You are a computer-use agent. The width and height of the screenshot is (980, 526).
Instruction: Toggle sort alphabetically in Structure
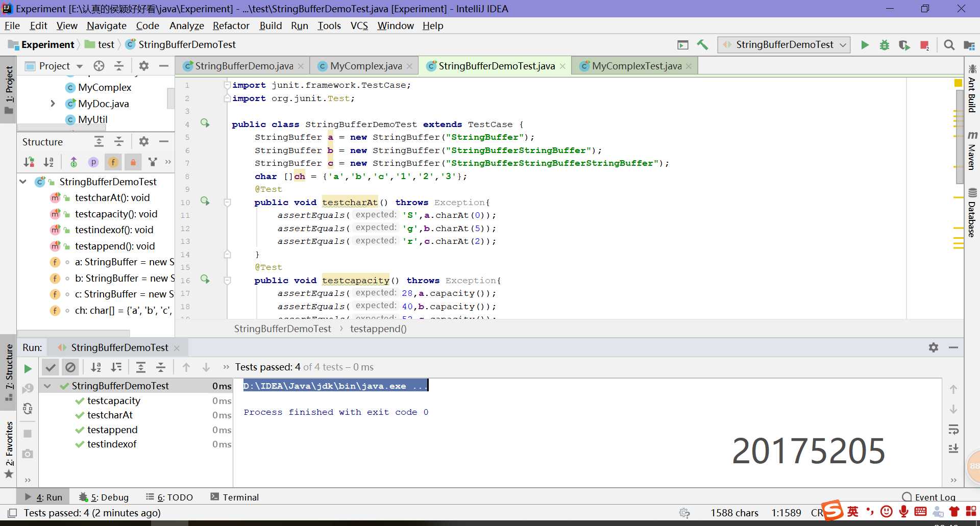[48, 162]
